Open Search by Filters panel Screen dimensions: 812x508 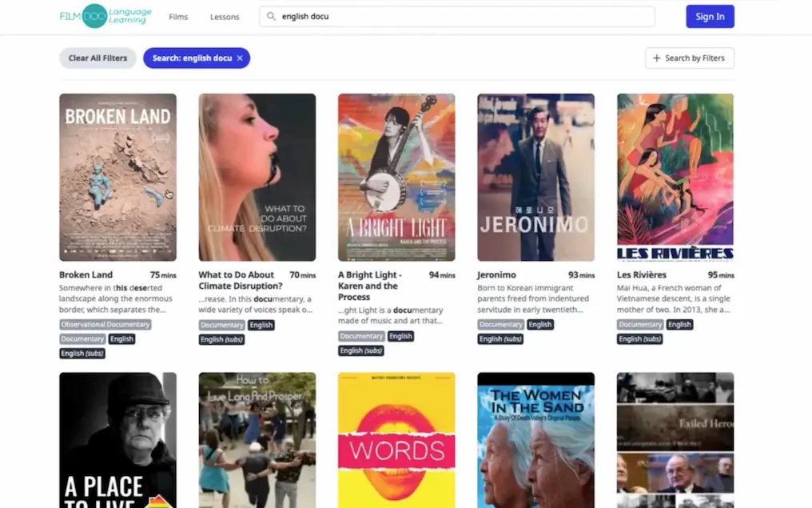689,58
